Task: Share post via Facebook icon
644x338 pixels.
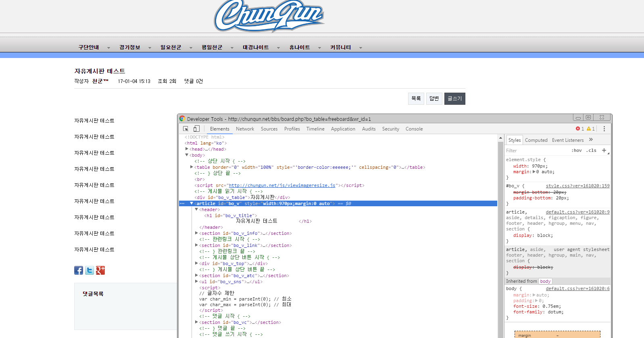Action: click(79, 270)
